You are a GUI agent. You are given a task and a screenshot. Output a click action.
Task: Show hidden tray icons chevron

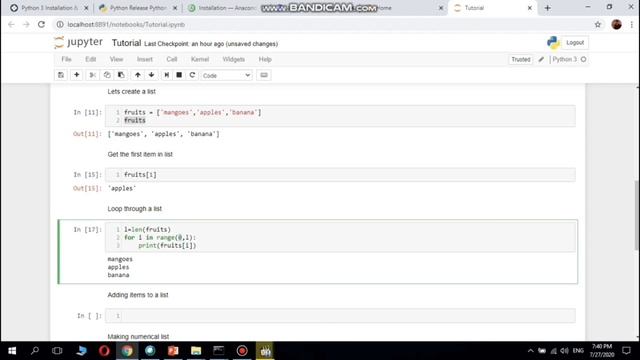531,351
